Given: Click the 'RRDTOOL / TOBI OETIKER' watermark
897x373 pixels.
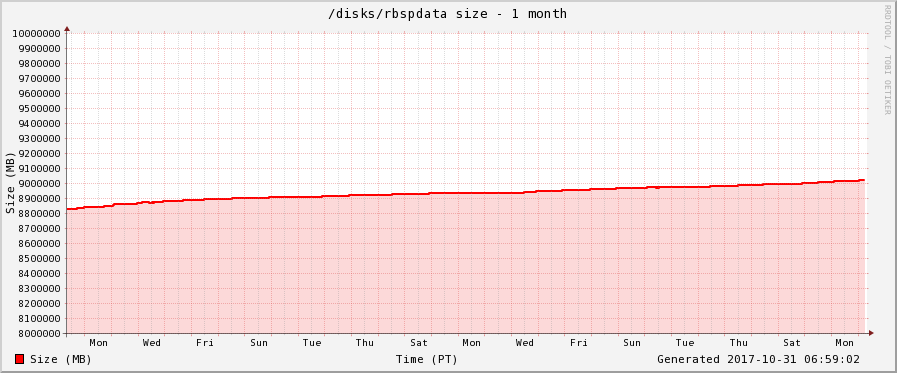Looking at the screenshot, I should tap(887, 59).
